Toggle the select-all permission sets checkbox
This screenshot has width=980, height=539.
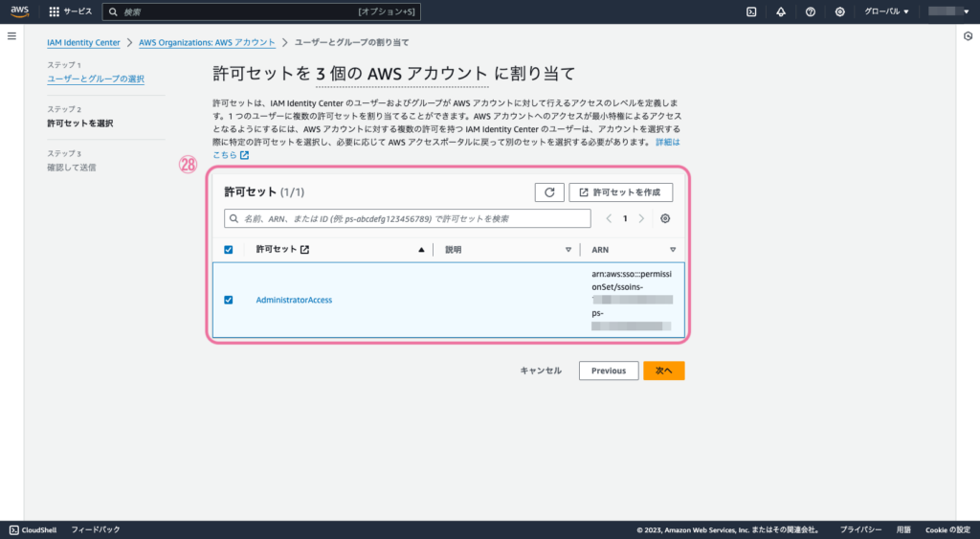point(228,250)
